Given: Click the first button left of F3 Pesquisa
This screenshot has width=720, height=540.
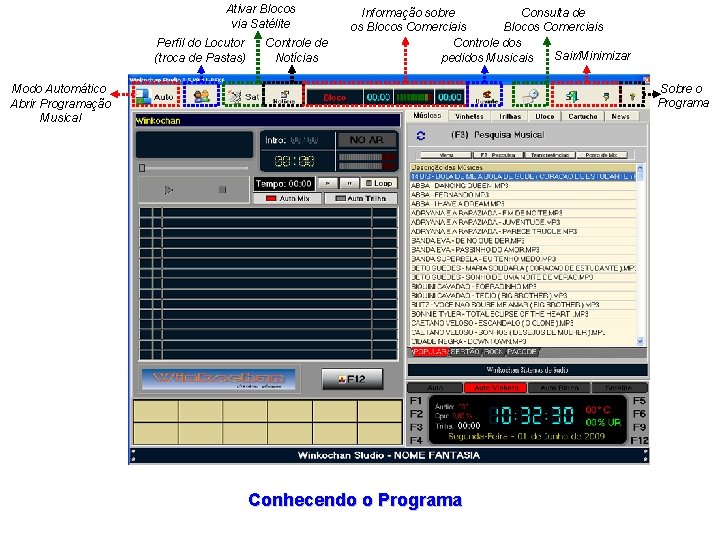Looking at the screenshot, I should coord(446,155).
